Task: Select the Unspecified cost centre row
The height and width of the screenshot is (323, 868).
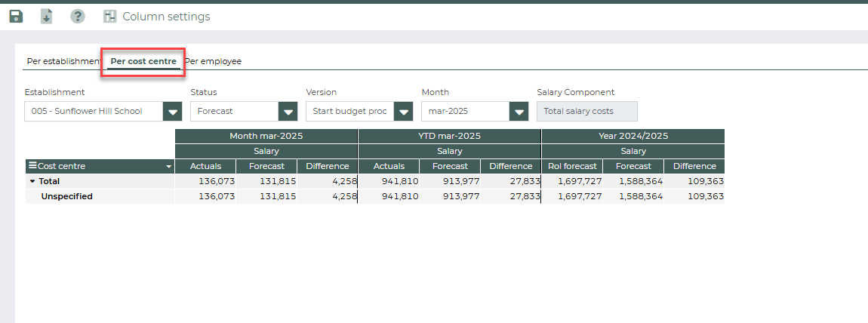Action: pyautogui.click(x=66, y=196)
